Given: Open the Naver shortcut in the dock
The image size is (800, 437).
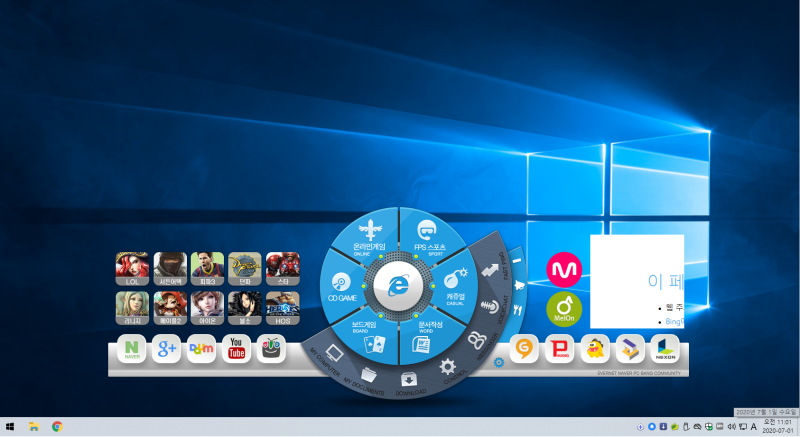Looking at the screenshot, I should point(132,349).
